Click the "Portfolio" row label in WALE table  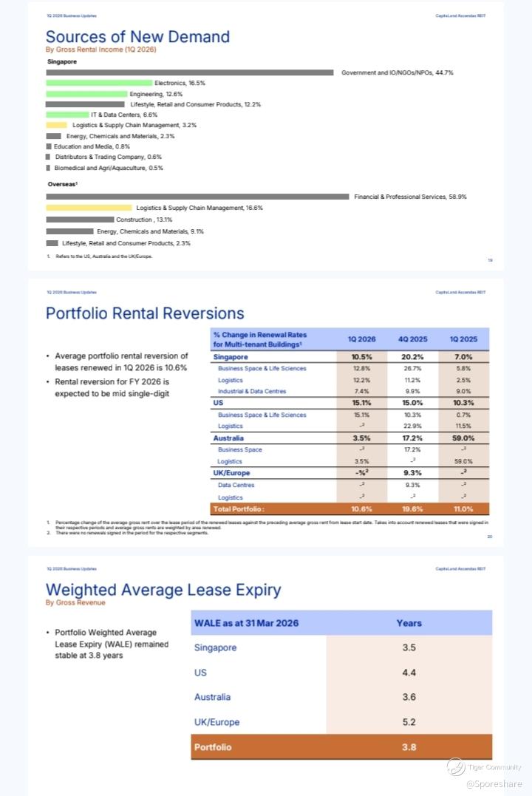(213, 747)
